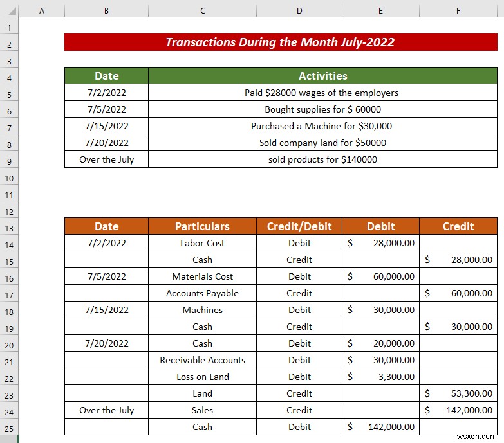Click the orange 'Credit' header in column F
The image size is (504, 443).
click(458, 226)
